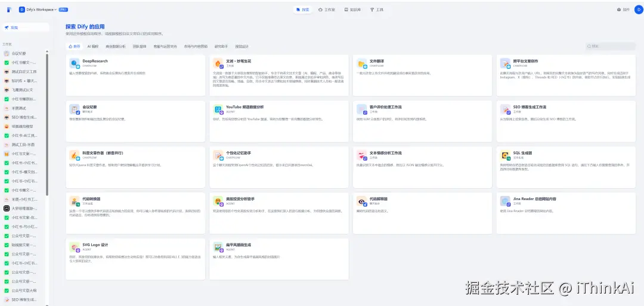
Task: Open the SVG Logo 设计 card title
Action: [x=95, y=245]
